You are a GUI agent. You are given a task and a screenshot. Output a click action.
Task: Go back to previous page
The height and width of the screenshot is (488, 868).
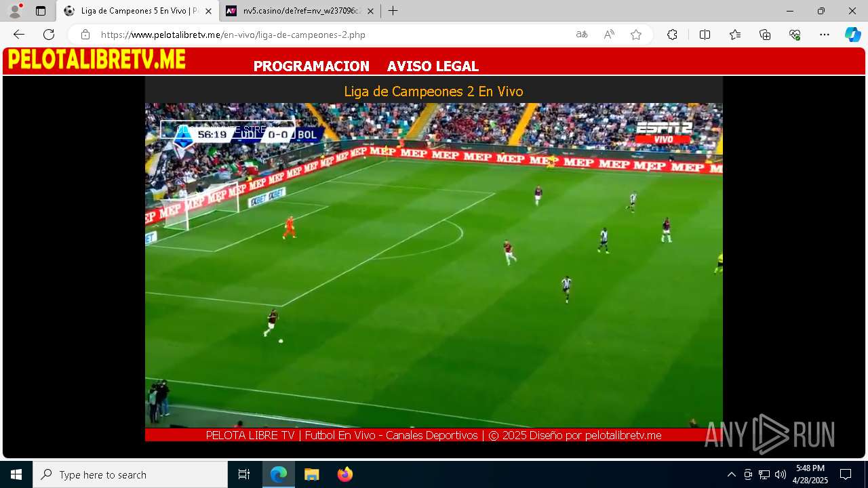[x=19, y=35]
